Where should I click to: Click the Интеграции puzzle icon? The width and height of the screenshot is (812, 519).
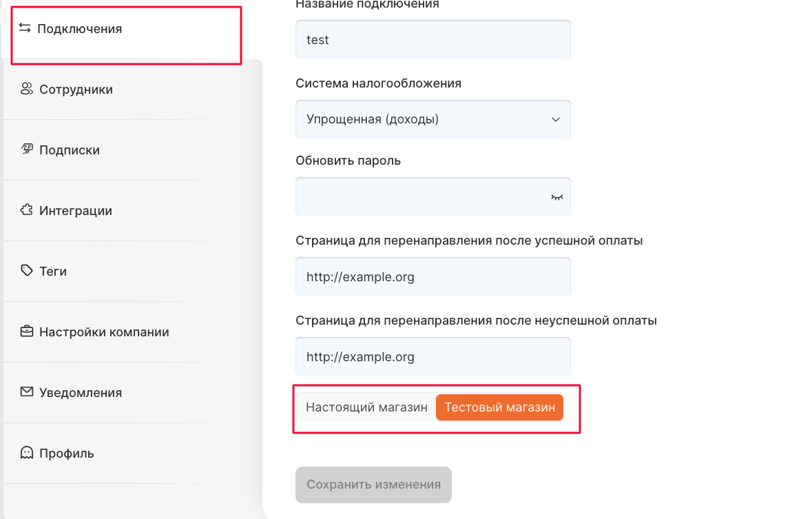[27, 210]
